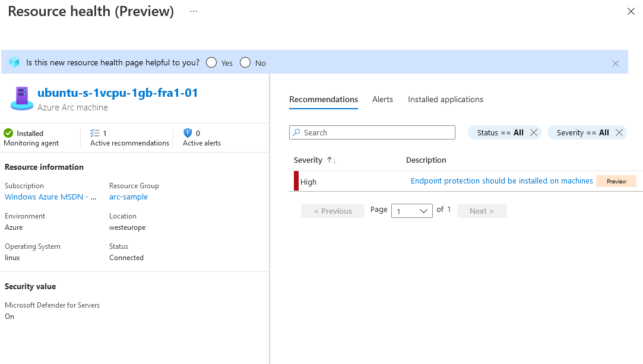Click the Description column header
The image size is (643, 364).
(x=426, y=160)
